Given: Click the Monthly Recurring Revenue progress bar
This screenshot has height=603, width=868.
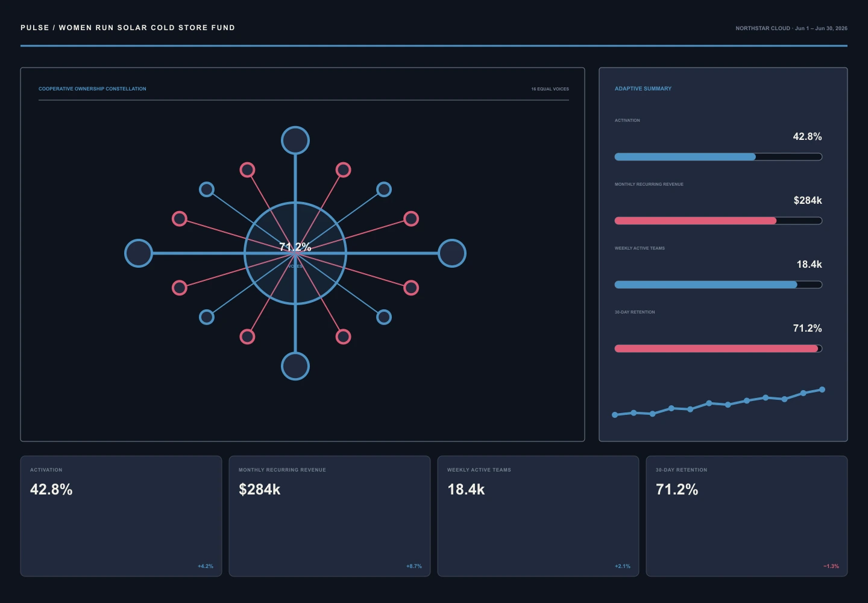Looking at the screenshot, I should tap(719, 221).
